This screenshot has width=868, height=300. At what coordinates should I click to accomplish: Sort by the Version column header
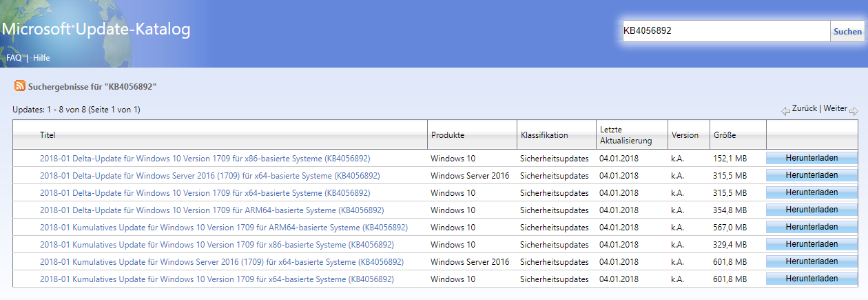(x=685, y=135)
